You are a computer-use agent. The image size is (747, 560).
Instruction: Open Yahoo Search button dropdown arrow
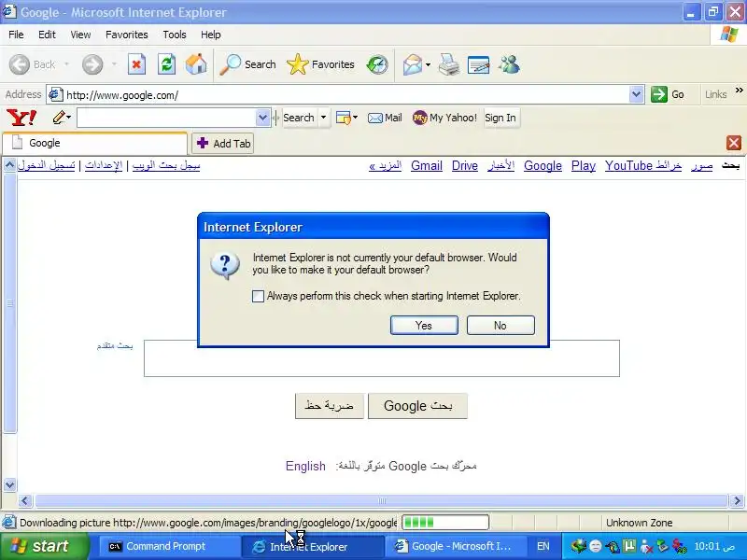click(x=323, y=118)
